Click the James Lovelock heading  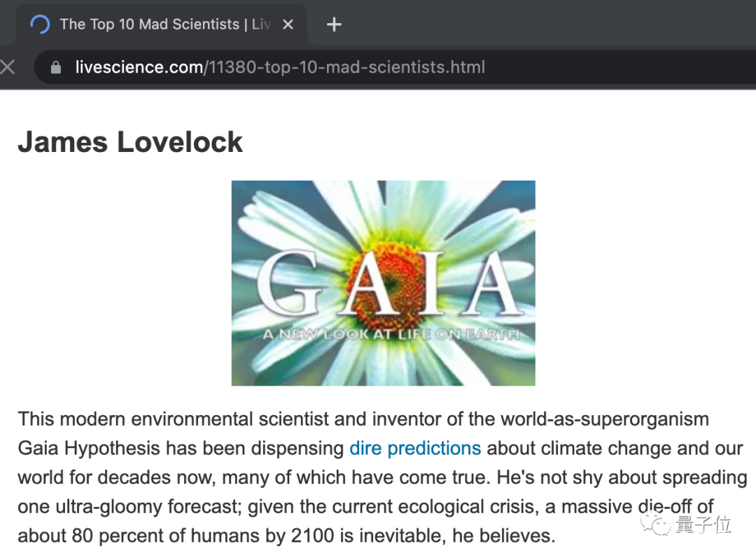click(130, 142)
